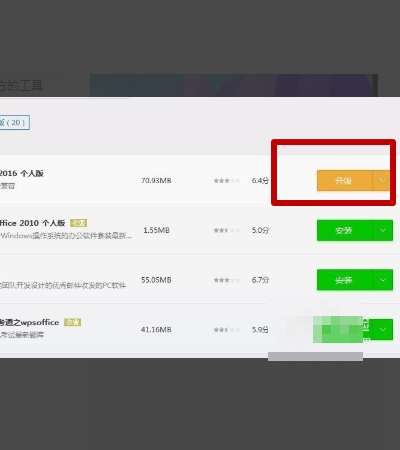
Task: Install Office 2010 个人版 via its green button
Action: (x=344, y=230)
